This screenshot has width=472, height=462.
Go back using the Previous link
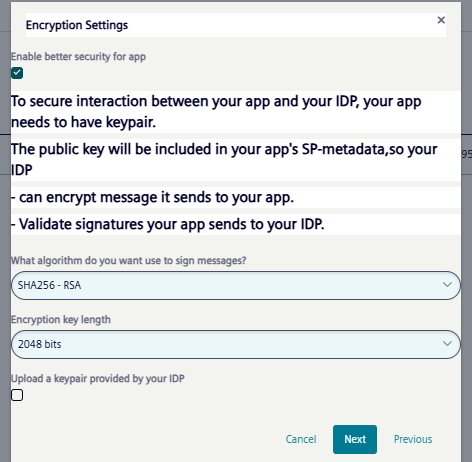(413, 439)
